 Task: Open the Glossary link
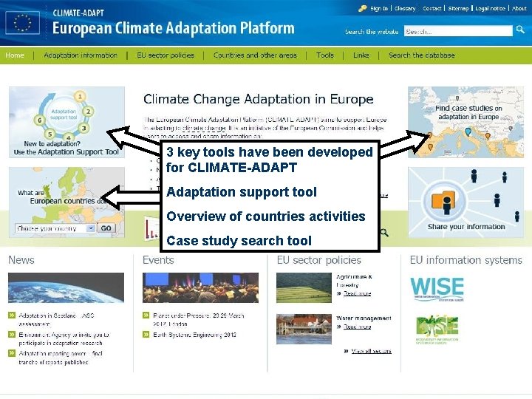point(405,8)
